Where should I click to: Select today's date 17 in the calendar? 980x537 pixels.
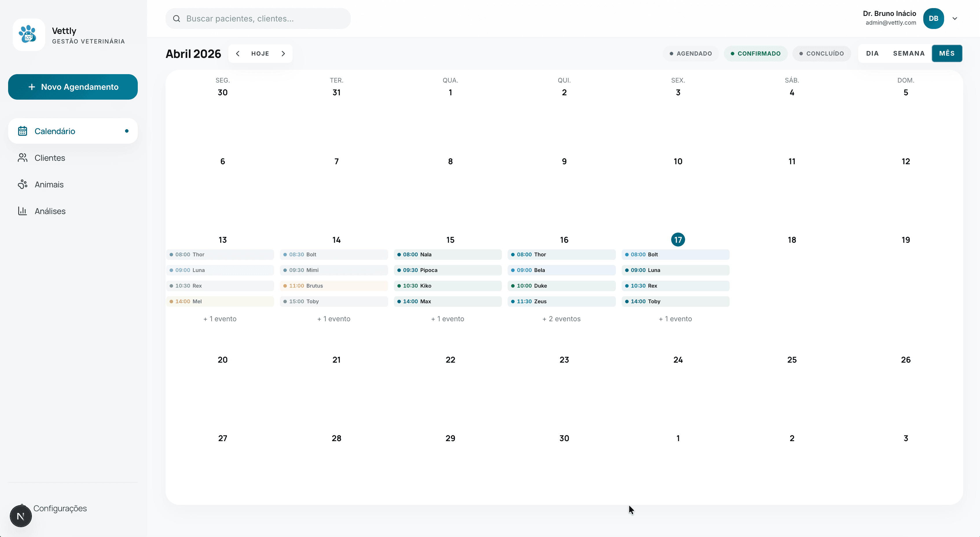(678, 240)
